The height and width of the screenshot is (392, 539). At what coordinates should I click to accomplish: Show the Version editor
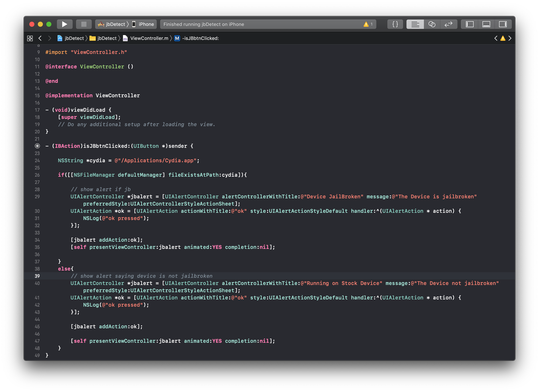pos(449,24)
